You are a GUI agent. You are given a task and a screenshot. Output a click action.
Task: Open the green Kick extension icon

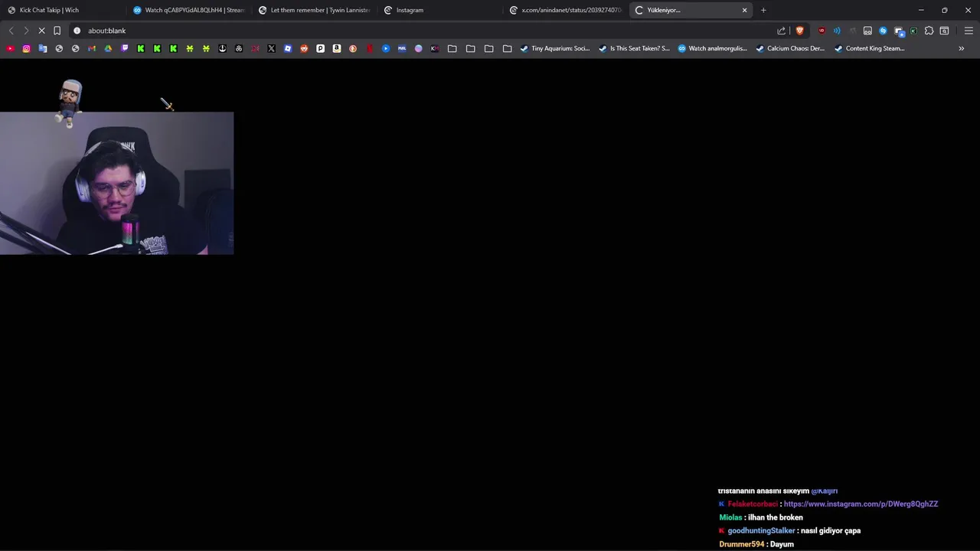pyautogui.click(x=913, y=31)
